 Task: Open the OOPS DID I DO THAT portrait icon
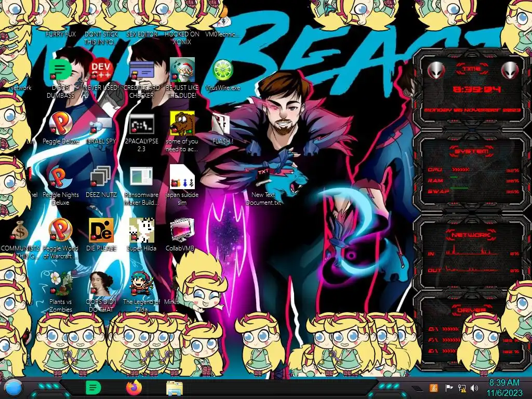[101, 284]
